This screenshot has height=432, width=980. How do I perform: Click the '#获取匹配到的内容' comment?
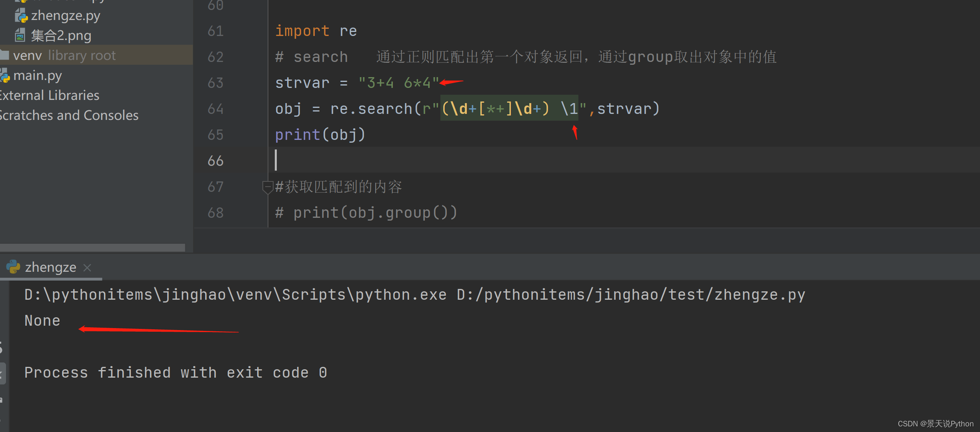point(338,187)
